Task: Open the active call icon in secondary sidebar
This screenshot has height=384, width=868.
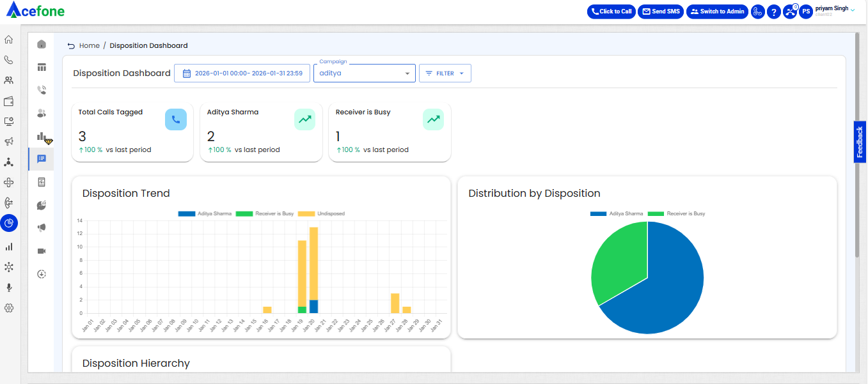Action: 42,90
